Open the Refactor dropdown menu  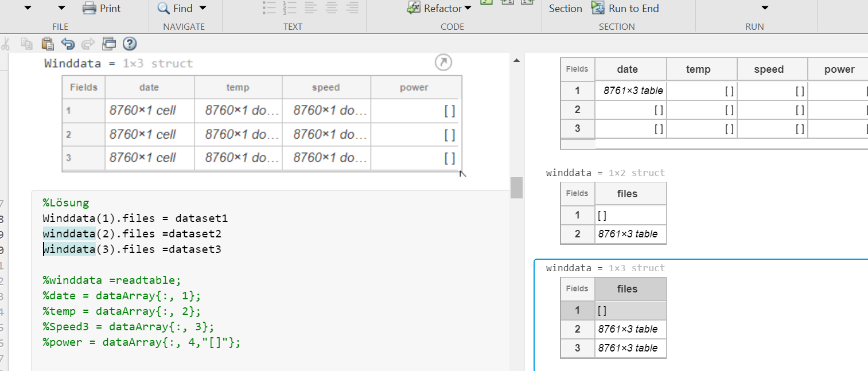click(x=468, y=8)
